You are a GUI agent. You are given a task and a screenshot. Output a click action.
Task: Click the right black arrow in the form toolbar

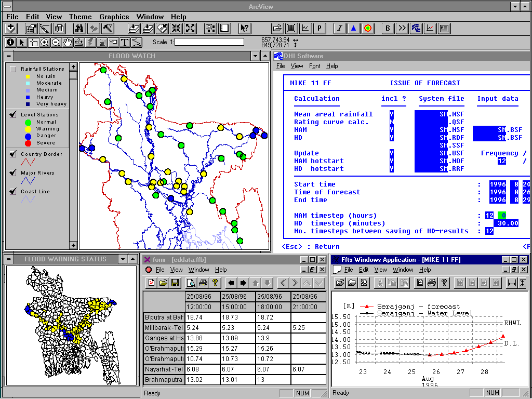tap(243, 283)
